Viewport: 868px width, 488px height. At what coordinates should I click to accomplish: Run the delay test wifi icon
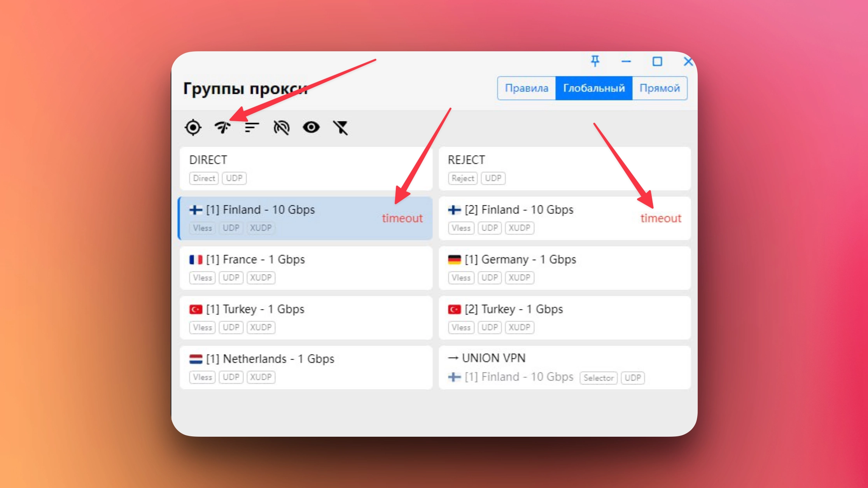(222, 127)
